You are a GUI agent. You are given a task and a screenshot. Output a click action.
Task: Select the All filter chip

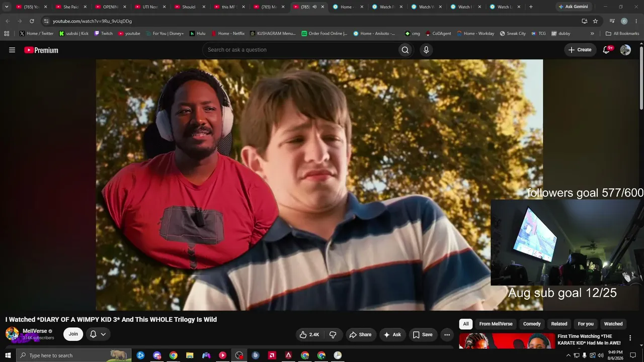point(466,324)
